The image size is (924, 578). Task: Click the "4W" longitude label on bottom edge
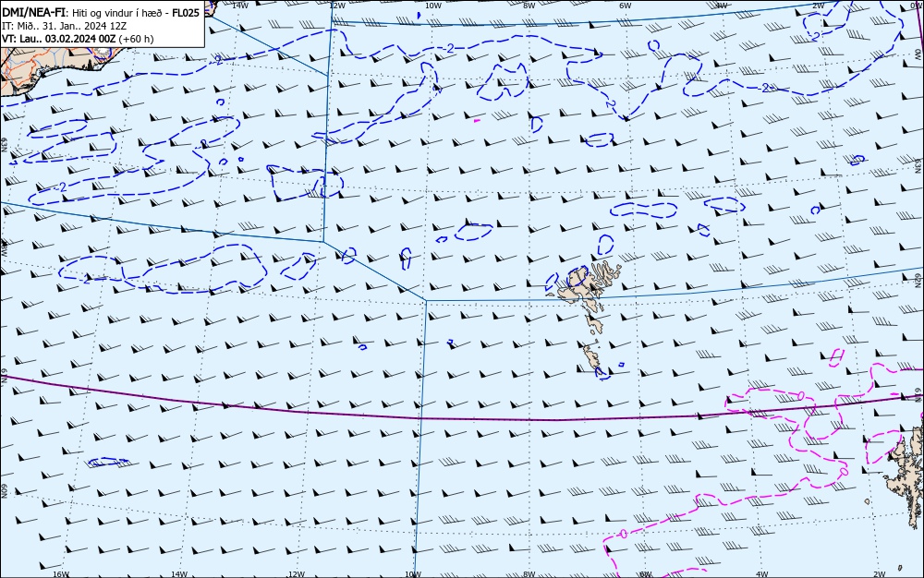pos(762,574)
